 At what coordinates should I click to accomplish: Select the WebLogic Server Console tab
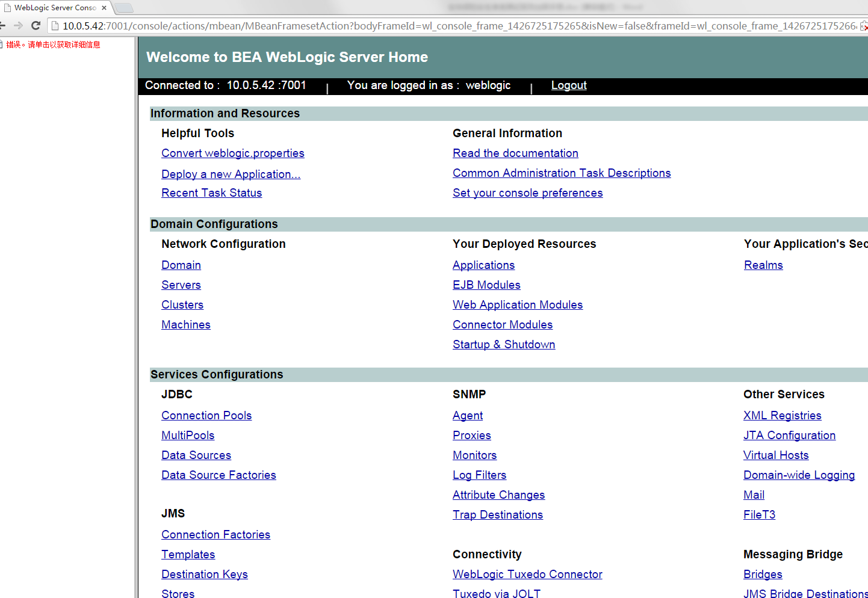point(55,8)
